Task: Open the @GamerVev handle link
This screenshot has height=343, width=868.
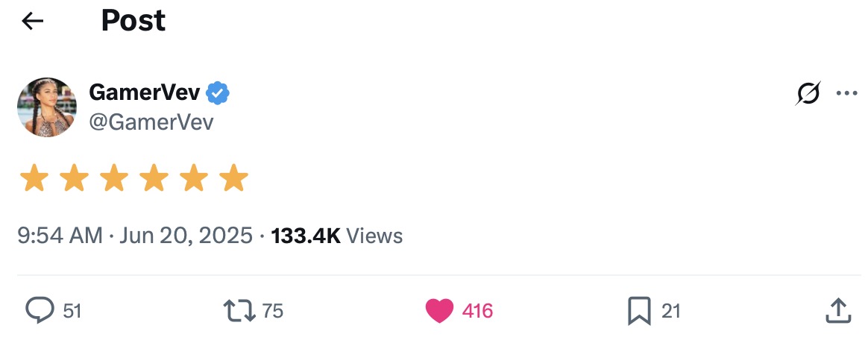Action: pos(151,122)
